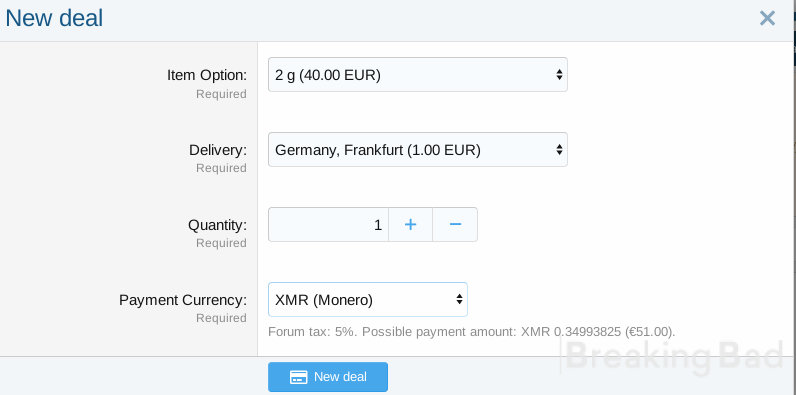Image resolution: width=796 pixels, height=395 pixels.
Task: Click the Delivery label
Action: coord(218,150)
